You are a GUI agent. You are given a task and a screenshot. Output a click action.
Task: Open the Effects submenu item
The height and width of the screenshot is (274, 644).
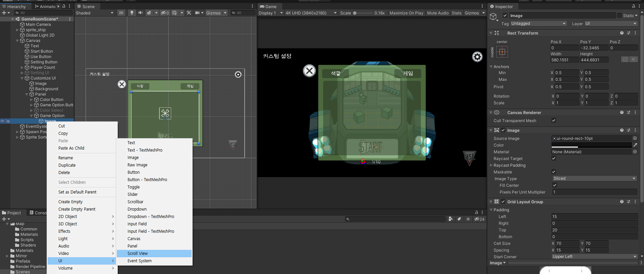82,231
